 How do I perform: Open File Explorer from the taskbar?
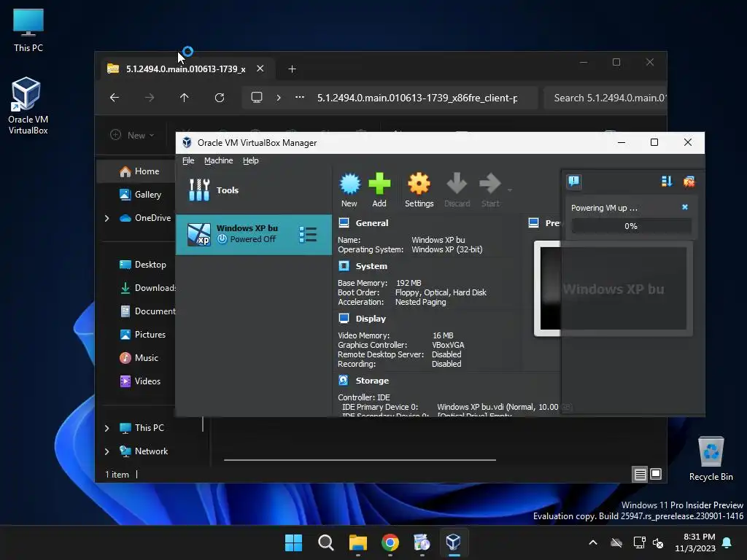[x=357, y=542]
